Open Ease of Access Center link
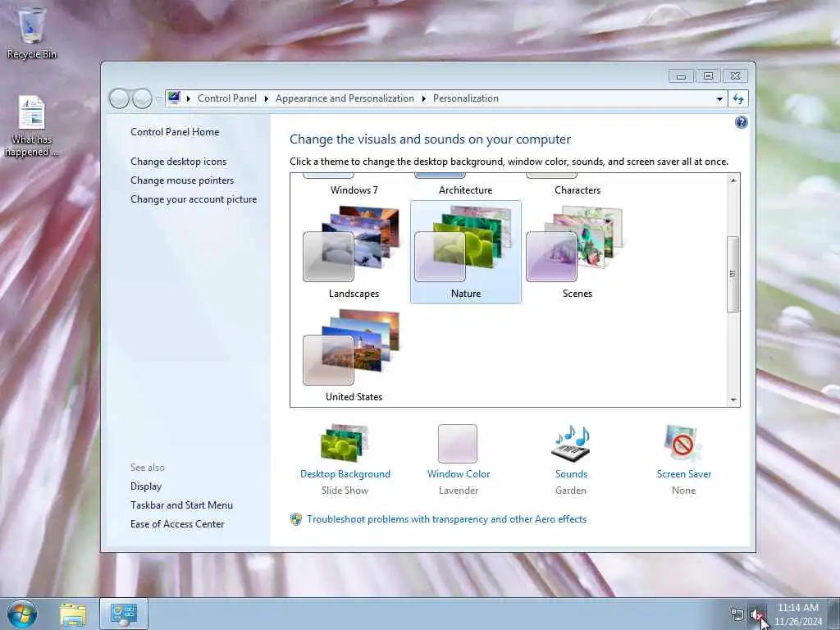This screenshot has width=840, height=630. point(177,524)
